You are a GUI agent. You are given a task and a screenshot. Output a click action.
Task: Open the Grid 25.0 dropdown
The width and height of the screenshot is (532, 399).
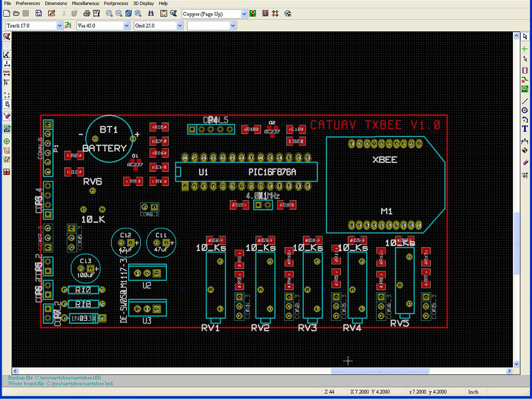(x=180, y=26)
